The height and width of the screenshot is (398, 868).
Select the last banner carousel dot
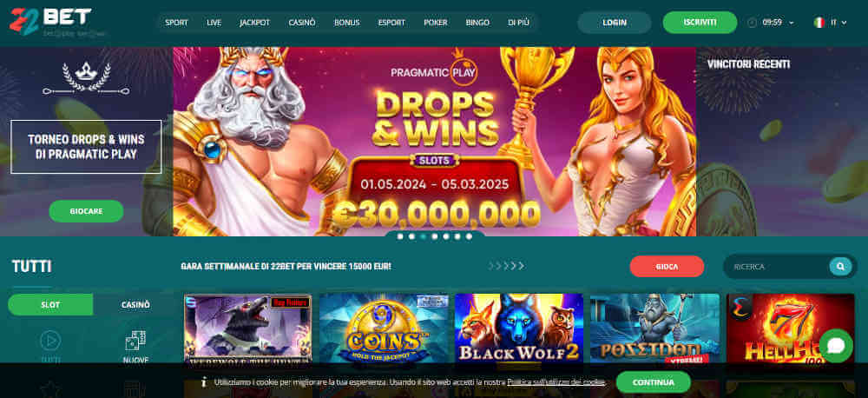469,236
